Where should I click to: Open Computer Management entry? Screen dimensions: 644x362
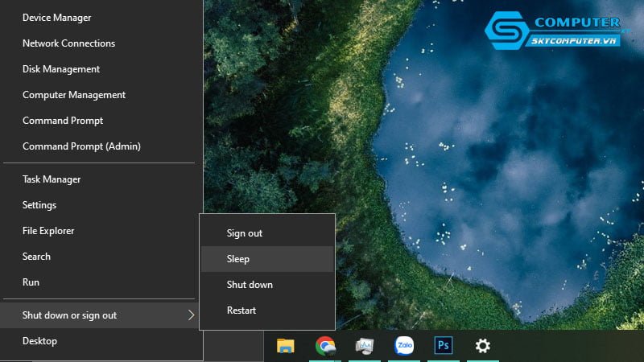74,95
